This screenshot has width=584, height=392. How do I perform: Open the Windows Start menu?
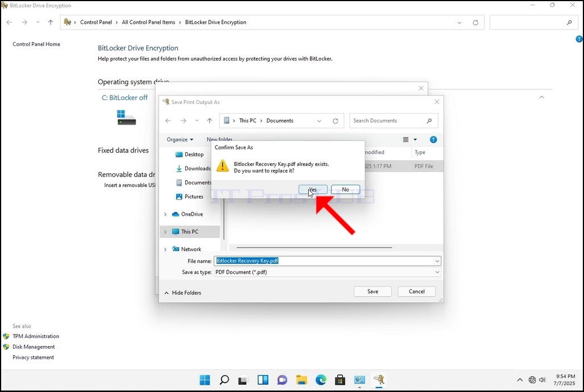(205, 380)
